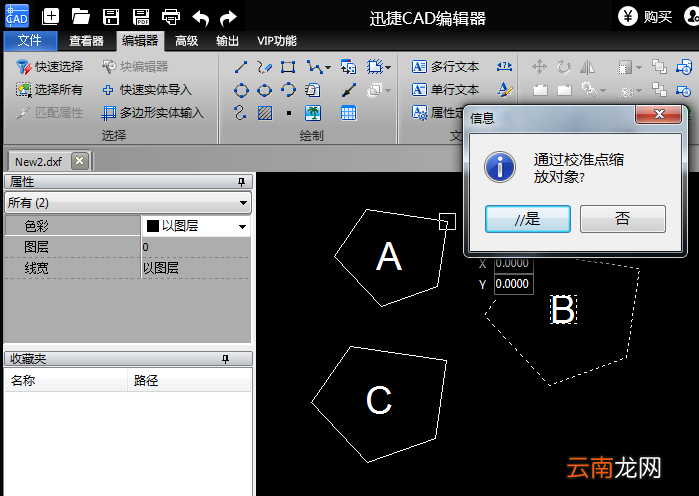Click the 否 button in the dialog
This screenshot has height=496, width=699.
623,219
